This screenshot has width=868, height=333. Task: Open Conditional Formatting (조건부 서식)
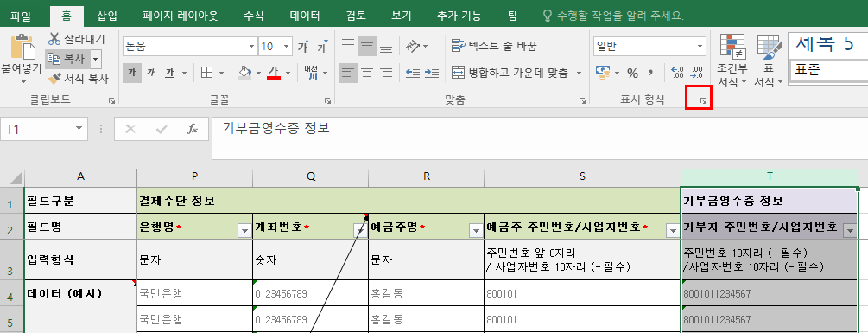(732, 60)
